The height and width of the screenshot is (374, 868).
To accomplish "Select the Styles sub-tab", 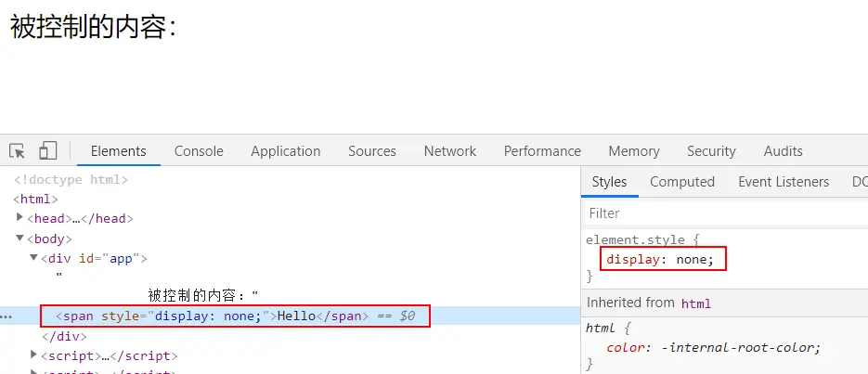I will pyautogui.click(x=610, y=182).
